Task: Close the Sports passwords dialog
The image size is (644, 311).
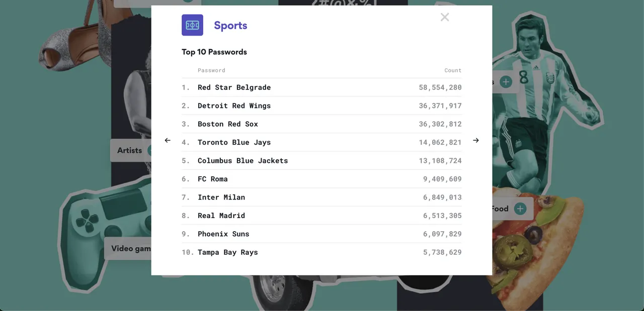Action: coord(445,17)
